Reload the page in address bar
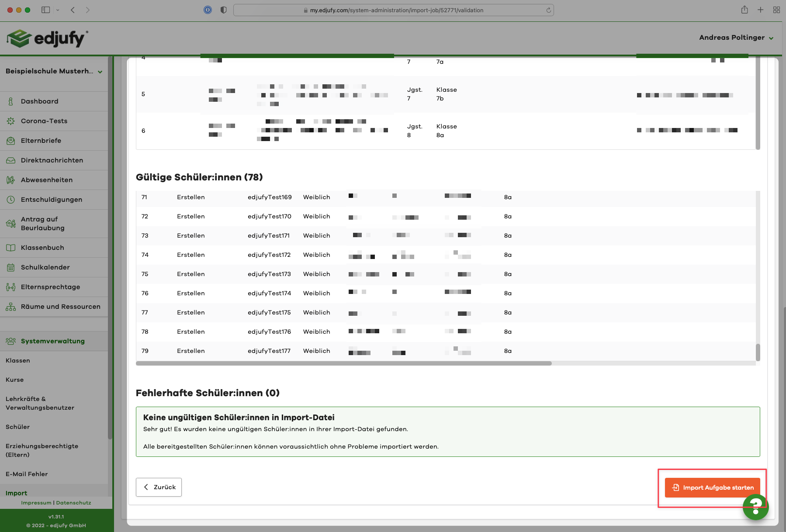Image resolution: width=786 pixels, height=532 pixels. click(548, 10)
